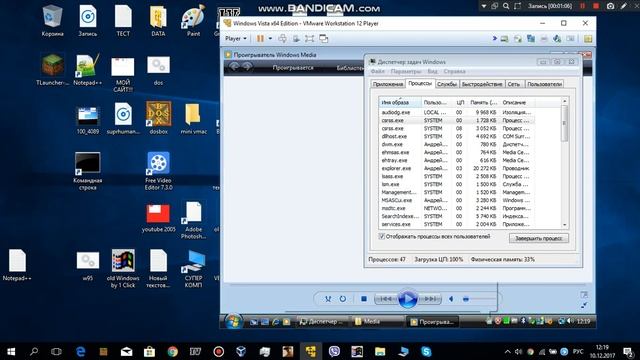Switch to the Быстродействие tab
This screenshot has height=360, width=640.
point(482,84)
